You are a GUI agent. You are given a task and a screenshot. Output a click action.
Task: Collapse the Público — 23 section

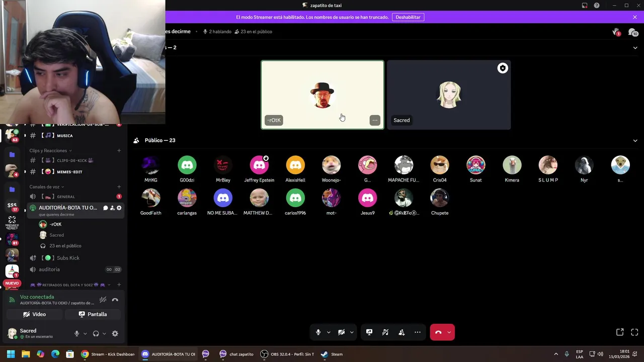pyautogui.click(x=635, y=141)
